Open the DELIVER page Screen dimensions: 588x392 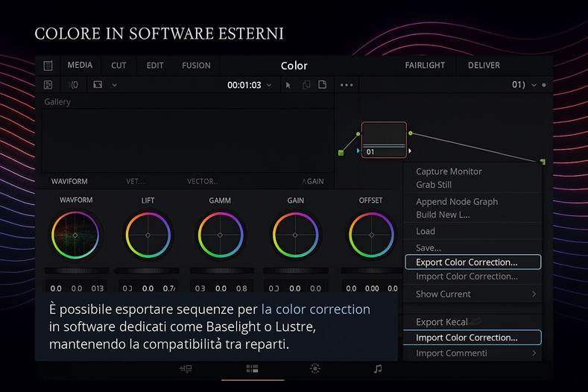pos(484,66)
